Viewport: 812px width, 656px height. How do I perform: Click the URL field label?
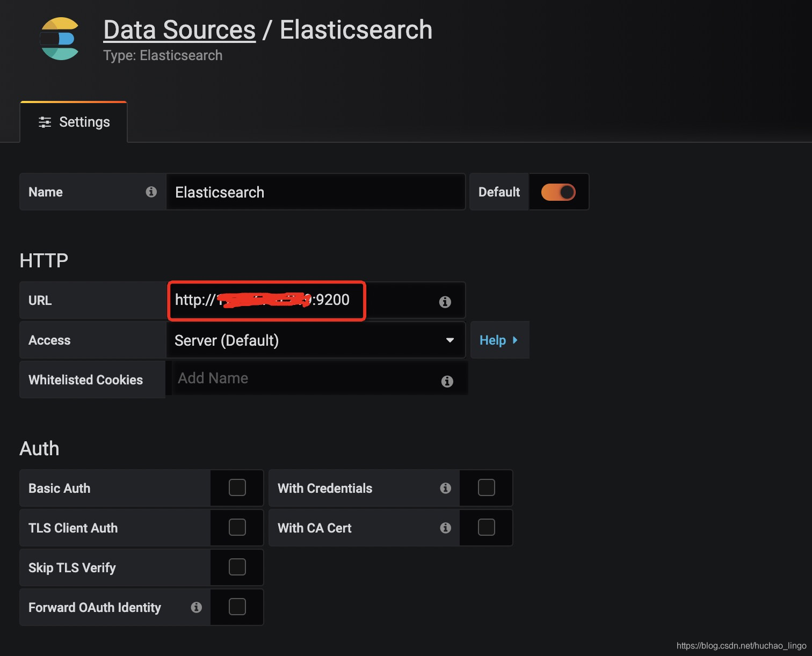40,301
